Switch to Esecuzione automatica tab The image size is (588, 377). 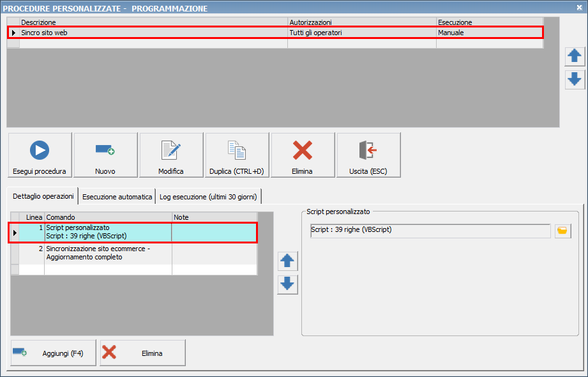(117, 197)
